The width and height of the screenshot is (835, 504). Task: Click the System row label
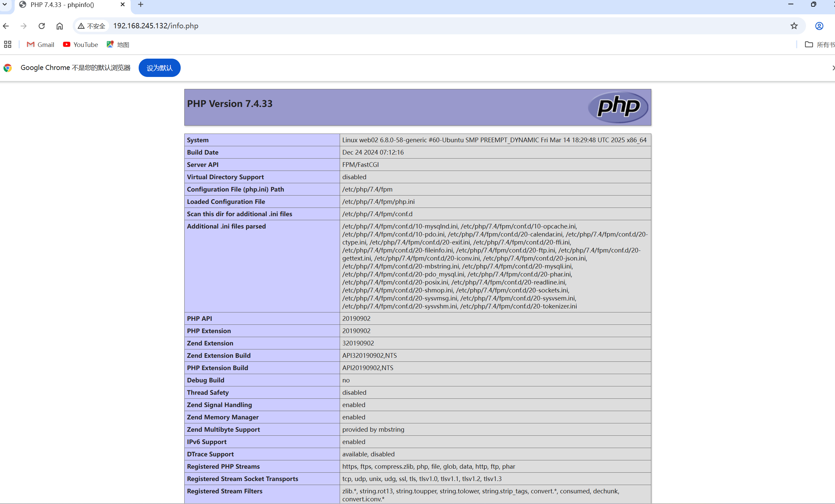198,140
